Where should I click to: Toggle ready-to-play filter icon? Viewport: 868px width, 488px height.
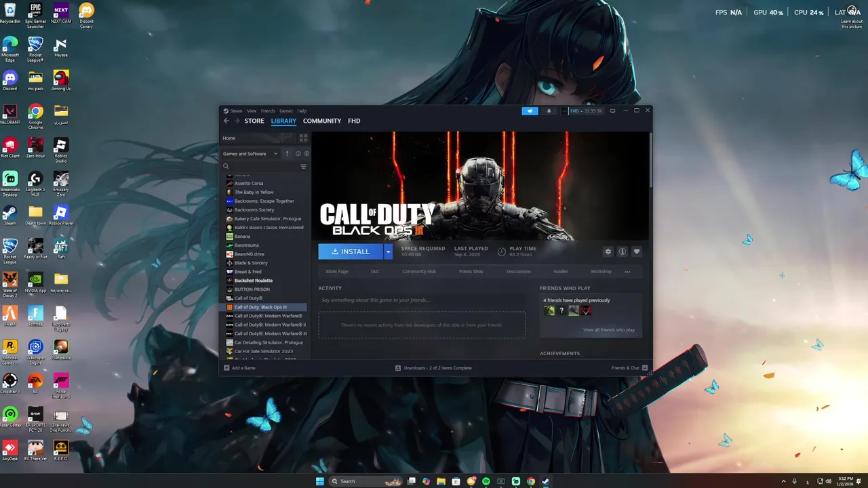307,154
